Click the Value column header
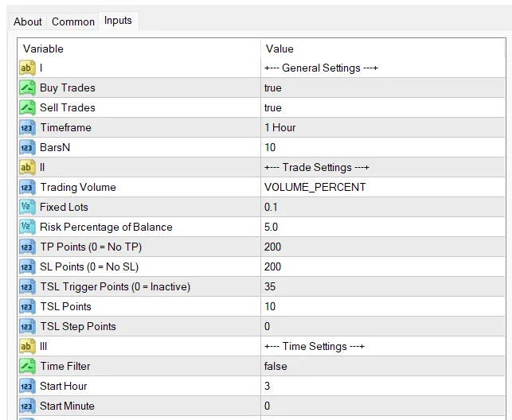This screenshot has height=420, width=512. [x=279, y=49]
